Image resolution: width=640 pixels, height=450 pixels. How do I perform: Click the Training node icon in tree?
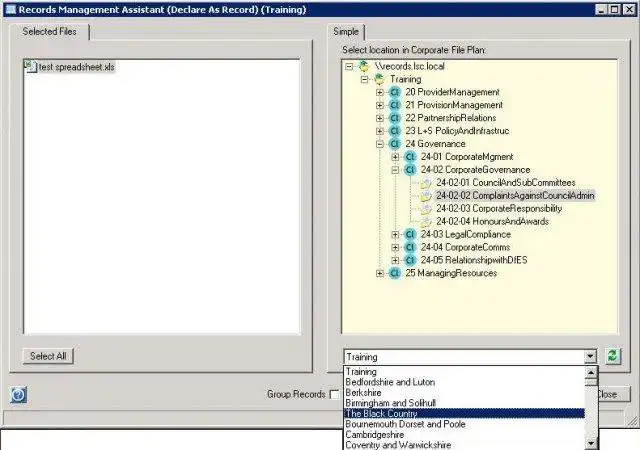[x=380, y=79]
